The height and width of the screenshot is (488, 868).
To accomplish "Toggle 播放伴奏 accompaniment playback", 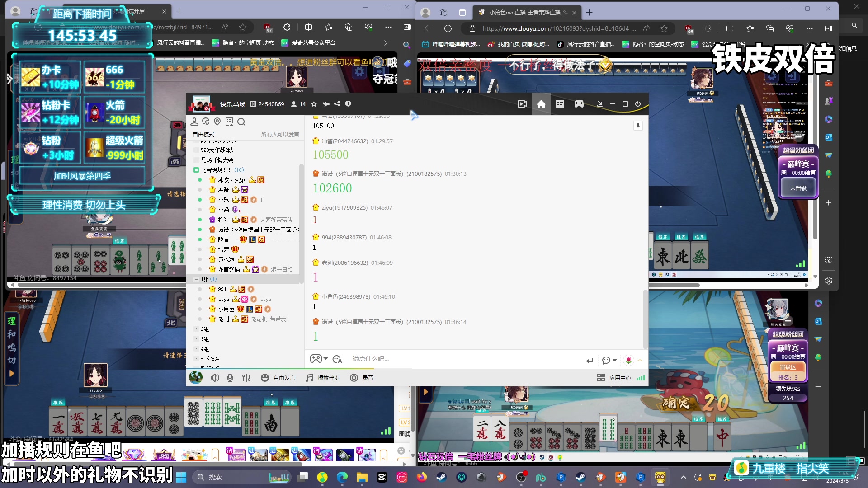I will 322,378.
